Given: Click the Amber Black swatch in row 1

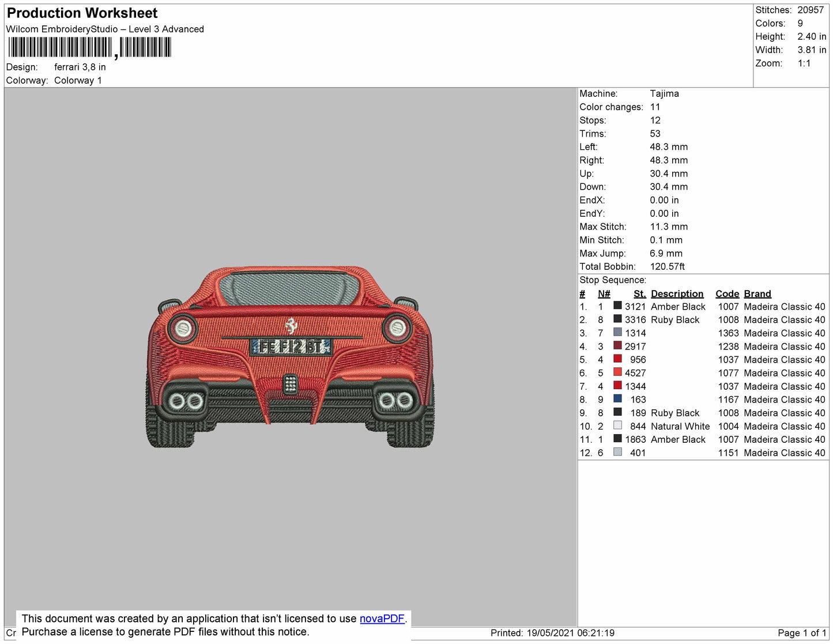Looking at the screenshot, I should [617, 306].
